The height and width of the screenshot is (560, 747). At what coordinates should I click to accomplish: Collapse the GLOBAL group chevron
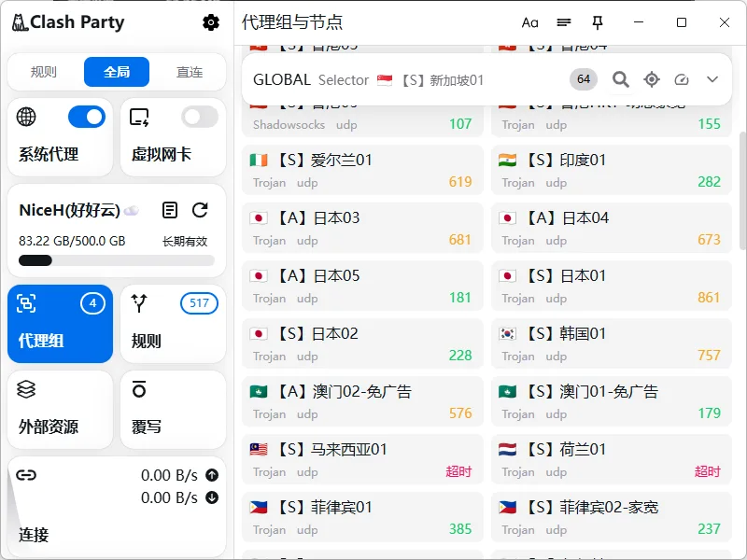[712, 79]
